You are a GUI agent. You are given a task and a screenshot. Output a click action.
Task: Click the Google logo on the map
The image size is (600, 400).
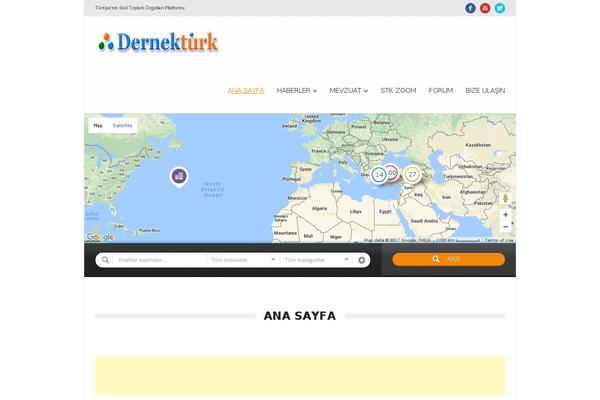point(100,237)
